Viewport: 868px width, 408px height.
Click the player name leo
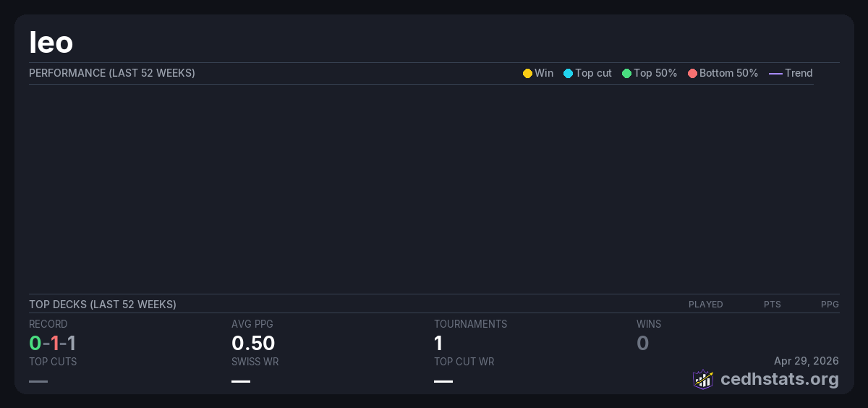point(51,43)
